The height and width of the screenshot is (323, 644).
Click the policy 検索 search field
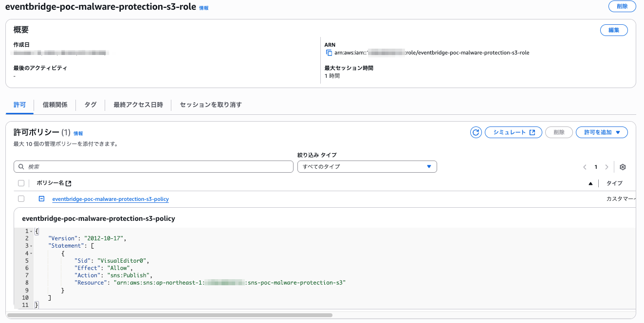pos(153,167)
